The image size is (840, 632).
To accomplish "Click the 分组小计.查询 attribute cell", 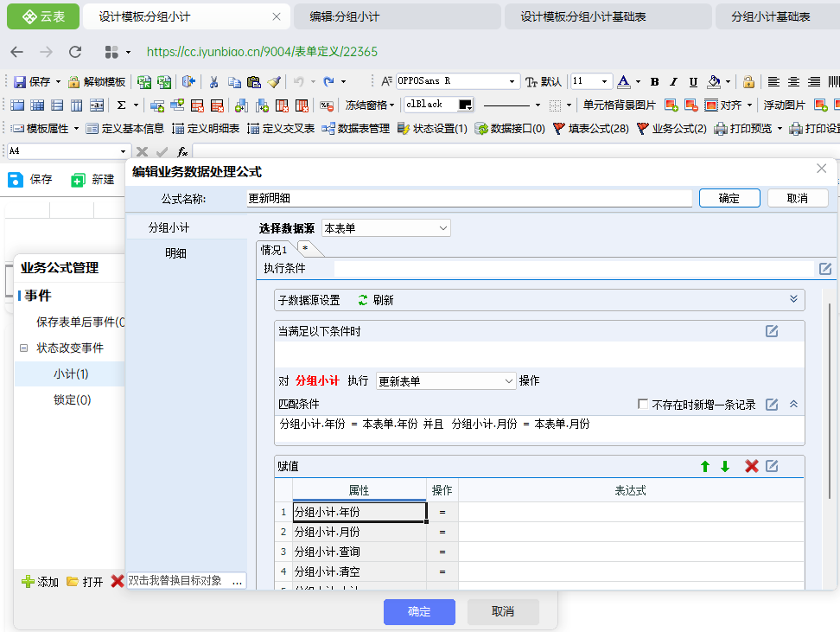I will tap(360, 552).
